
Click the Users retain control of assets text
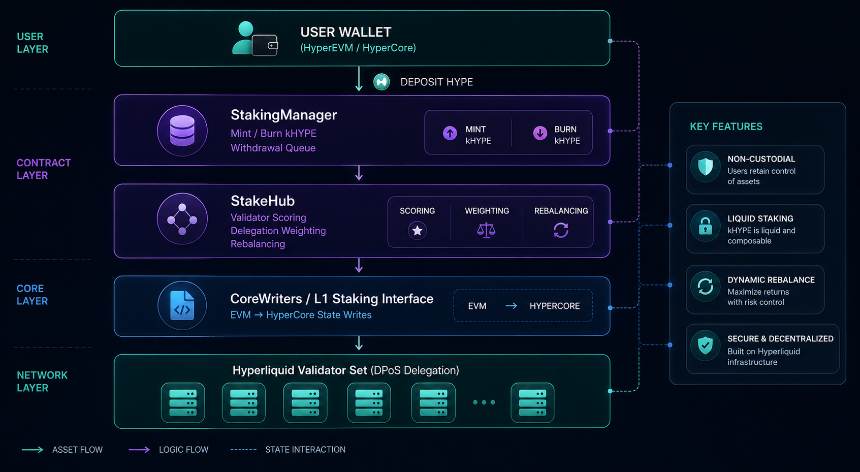(761, 176)
